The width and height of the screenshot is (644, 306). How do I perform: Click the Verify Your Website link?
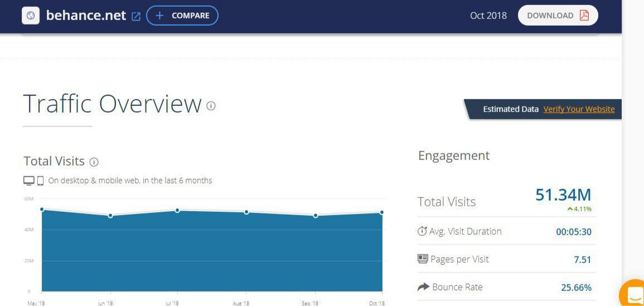click(579, 109)
